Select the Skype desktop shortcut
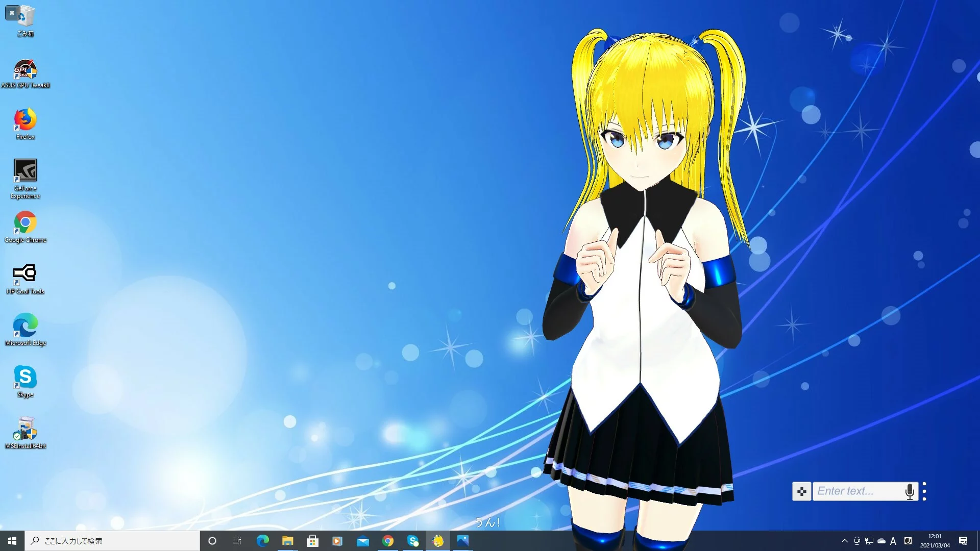980x551 pixels. (26, 382)
